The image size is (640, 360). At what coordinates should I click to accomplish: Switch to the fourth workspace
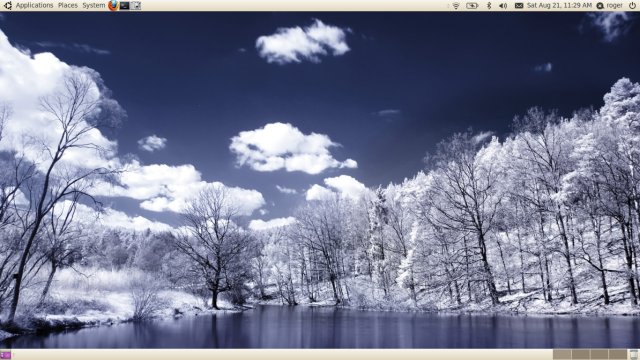pos(618,354)
